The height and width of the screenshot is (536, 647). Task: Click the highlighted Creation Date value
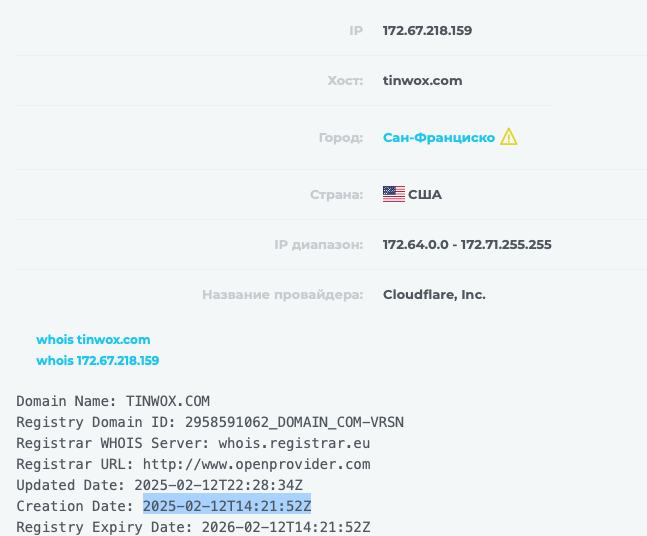pyautogui.click(x=227, y=506)
